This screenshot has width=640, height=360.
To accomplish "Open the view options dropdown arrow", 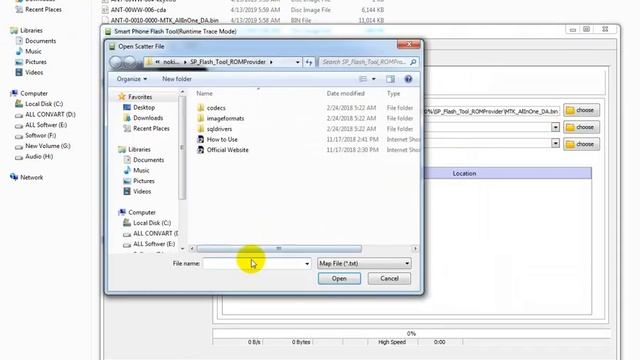I will pyautogui.click(x=373, y=79).
